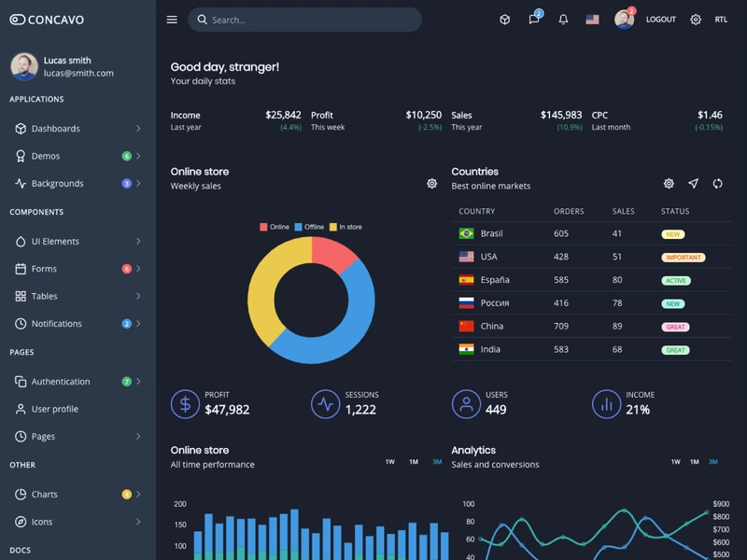Open the cube icon in top bar
Screen dimensions: 747x560
(x=505, y=20)
